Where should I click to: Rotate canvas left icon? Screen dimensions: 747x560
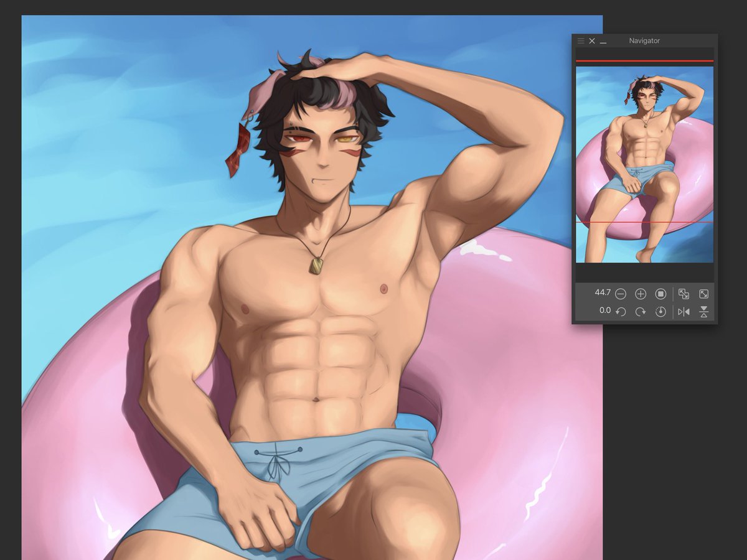[621, 312]
